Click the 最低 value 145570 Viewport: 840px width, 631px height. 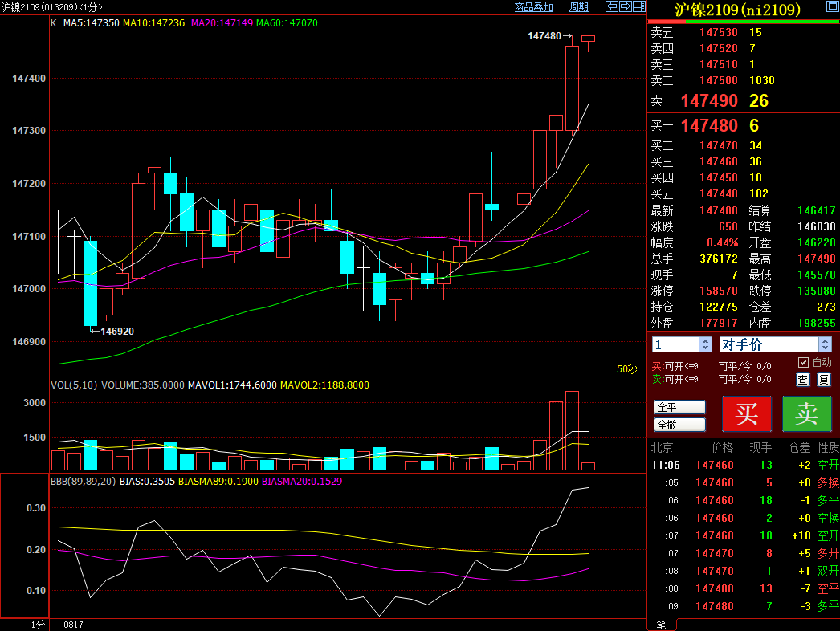[x=817, y=275]
